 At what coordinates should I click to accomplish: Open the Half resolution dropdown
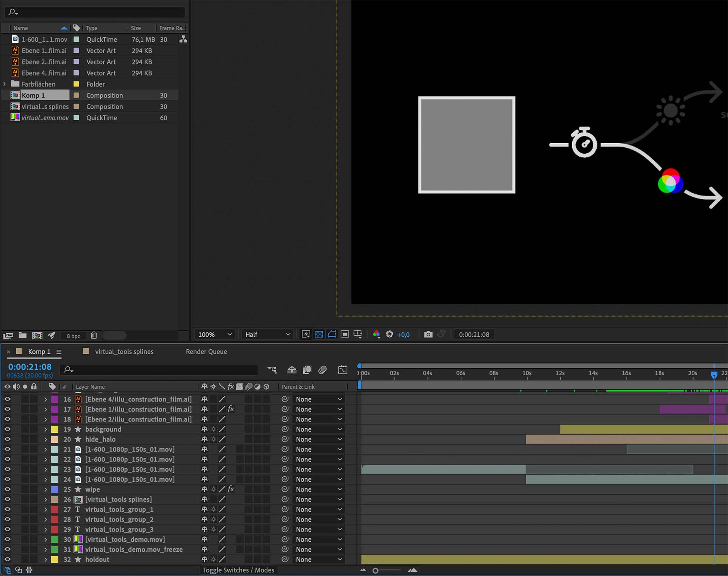(267, 335)
